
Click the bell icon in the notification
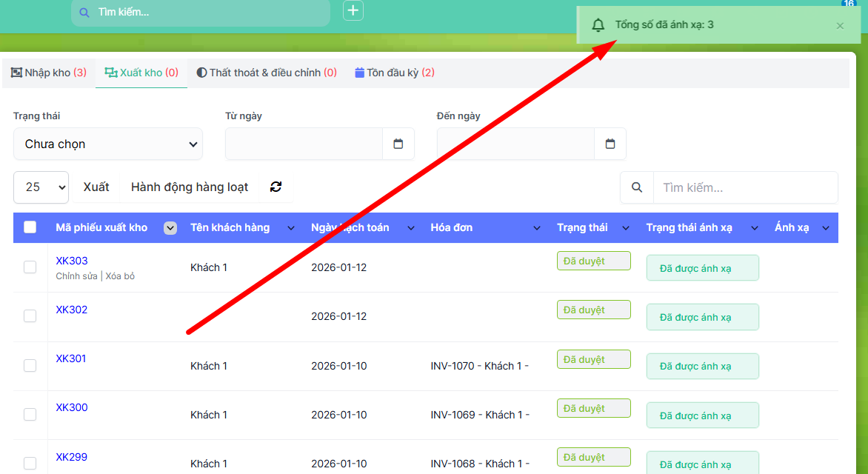(x=598, y=26)
